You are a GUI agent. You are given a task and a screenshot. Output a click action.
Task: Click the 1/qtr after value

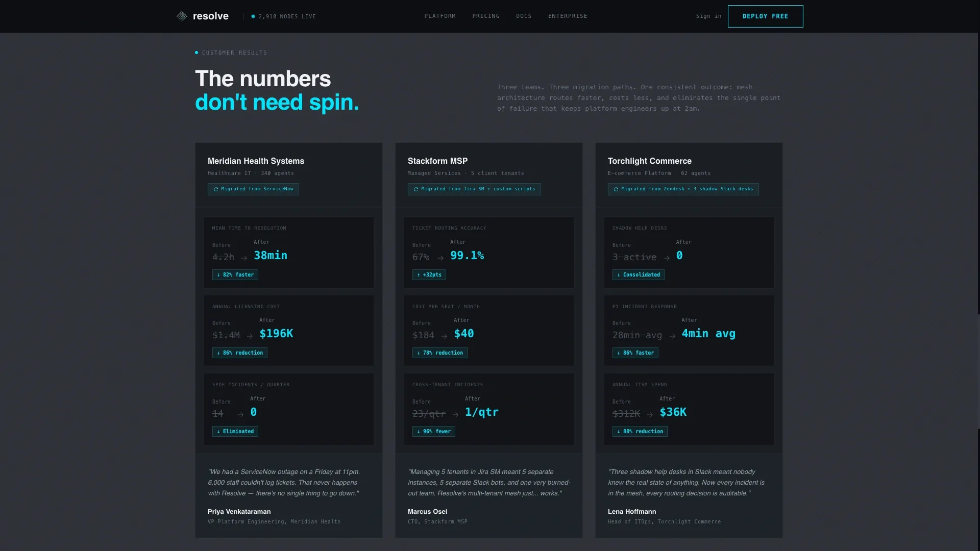pyautogui.click(x=482, y=412)
